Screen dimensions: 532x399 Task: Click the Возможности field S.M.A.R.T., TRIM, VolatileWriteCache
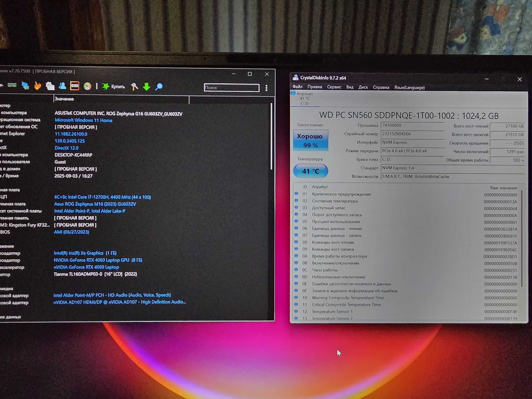[453, 177]
